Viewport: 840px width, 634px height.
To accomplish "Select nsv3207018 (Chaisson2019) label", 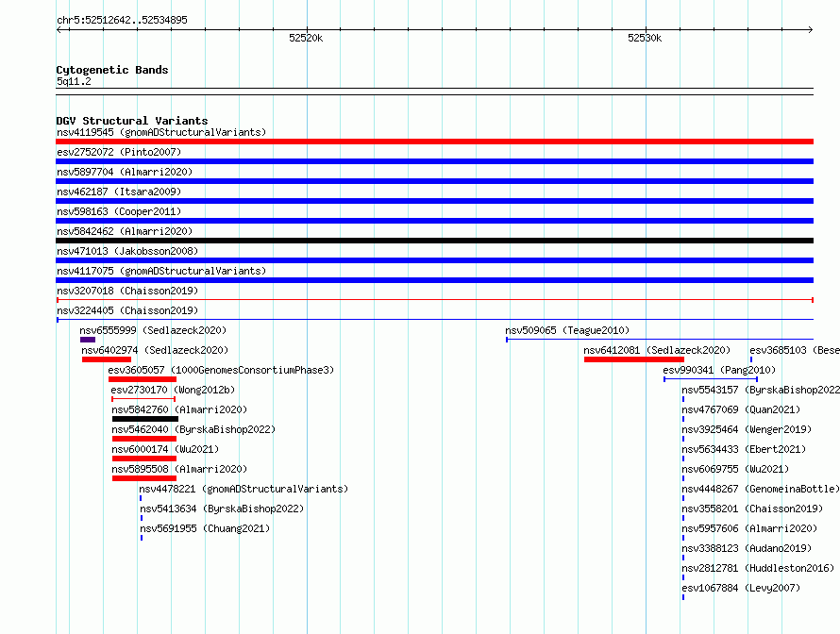I will click(127, 291).
